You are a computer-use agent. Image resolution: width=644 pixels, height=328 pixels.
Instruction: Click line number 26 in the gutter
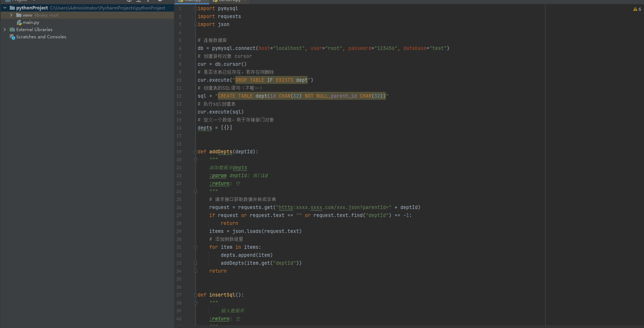coord(179,208)
